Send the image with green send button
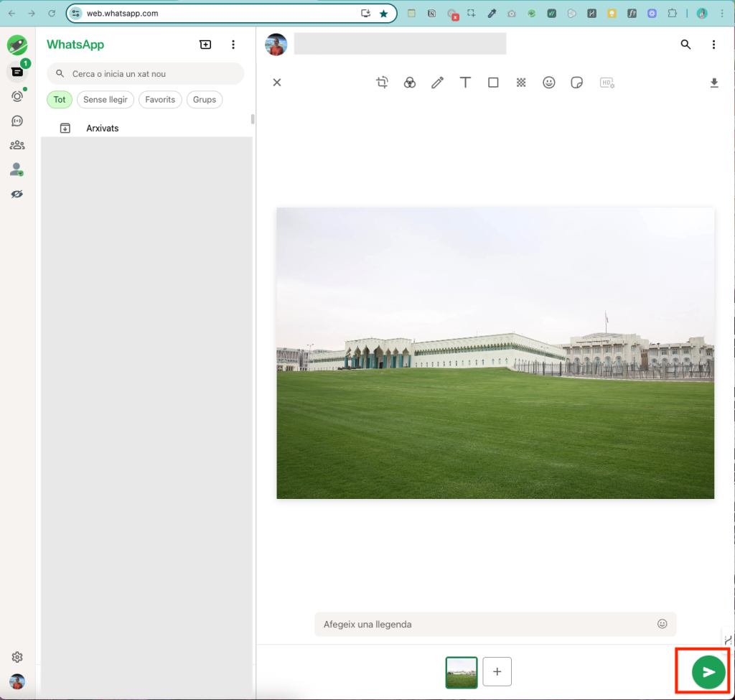This screenshot has height=700, width=735. [708, 672]
